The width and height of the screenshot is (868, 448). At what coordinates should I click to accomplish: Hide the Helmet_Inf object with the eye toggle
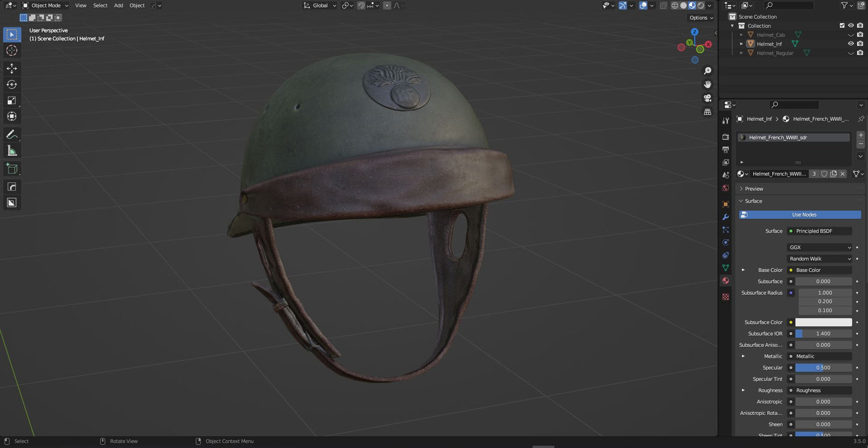(x=851, y=43)
